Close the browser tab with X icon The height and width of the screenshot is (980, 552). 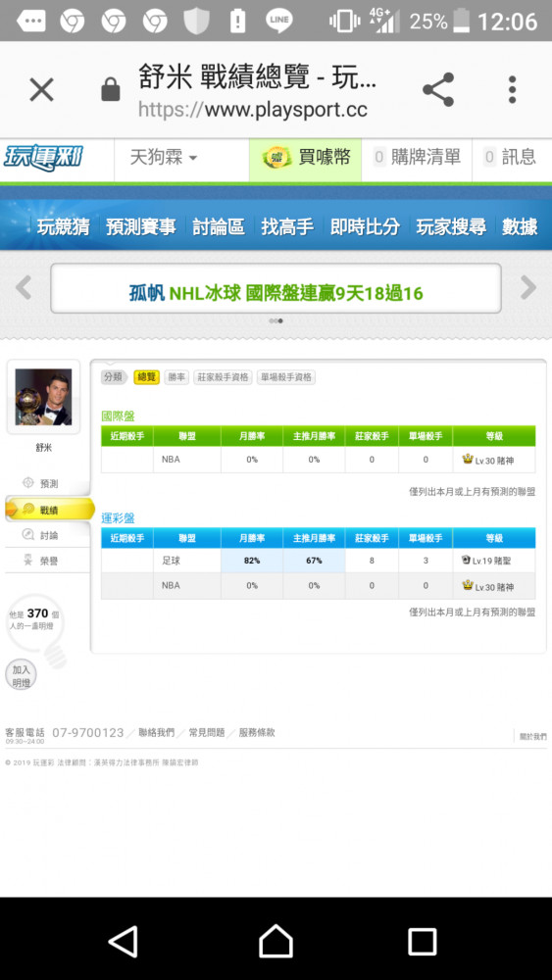(x=42, y=90)
